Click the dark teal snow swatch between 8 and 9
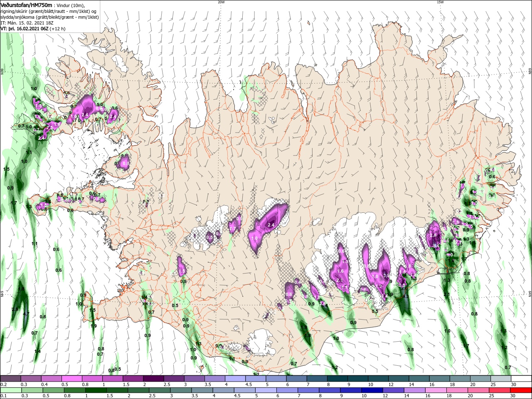532x399 pixels. point(337,379)
